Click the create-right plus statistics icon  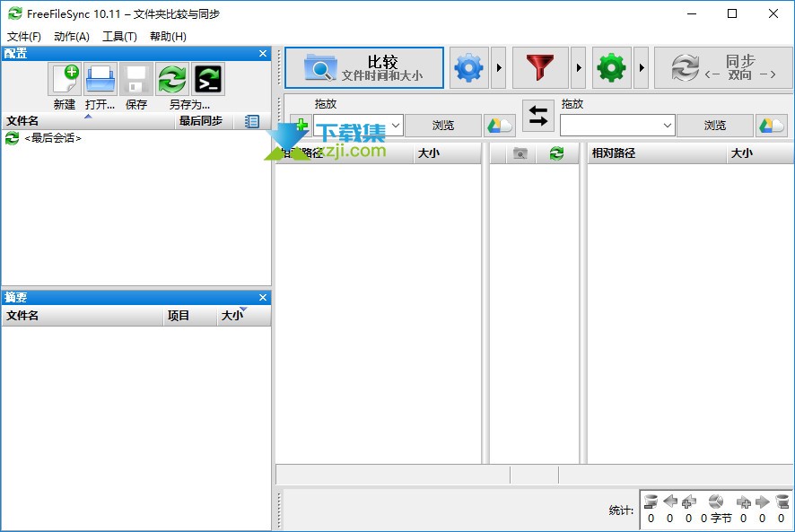743,502
